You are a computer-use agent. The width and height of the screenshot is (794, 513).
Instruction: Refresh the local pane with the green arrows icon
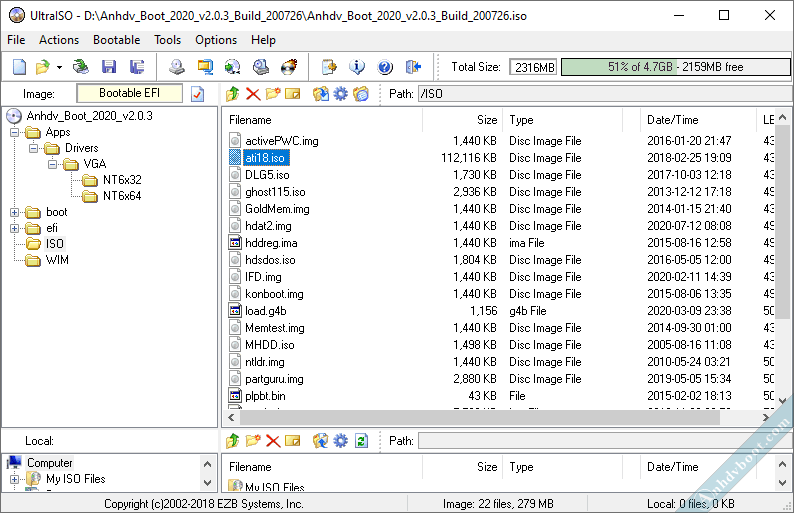click(361, 441)
